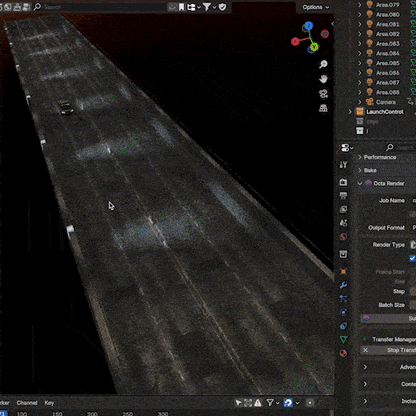Open the Key menu in timeline
The width and height of the screenshot is (416, 416).
click(49, 403)
